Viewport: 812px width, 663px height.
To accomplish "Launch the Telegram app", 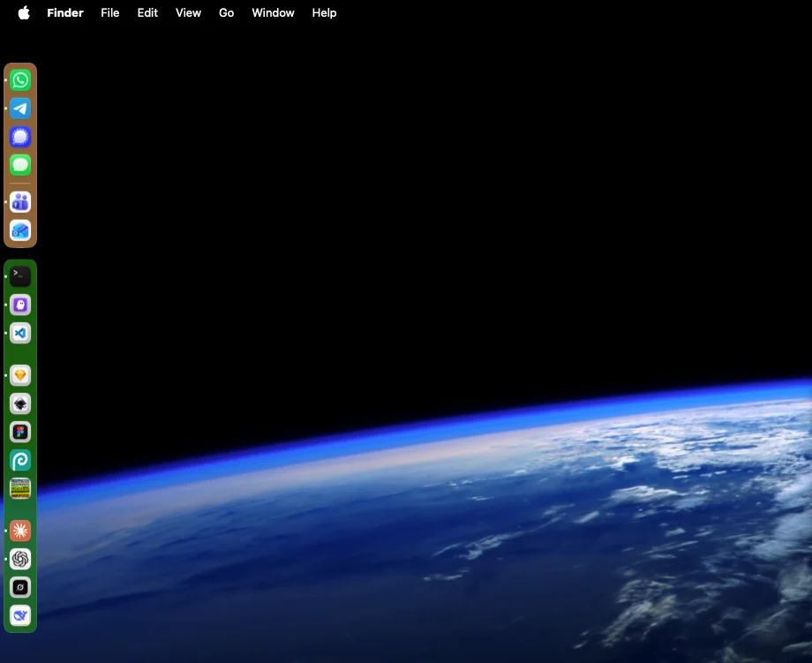I will [x=20, y=109].
